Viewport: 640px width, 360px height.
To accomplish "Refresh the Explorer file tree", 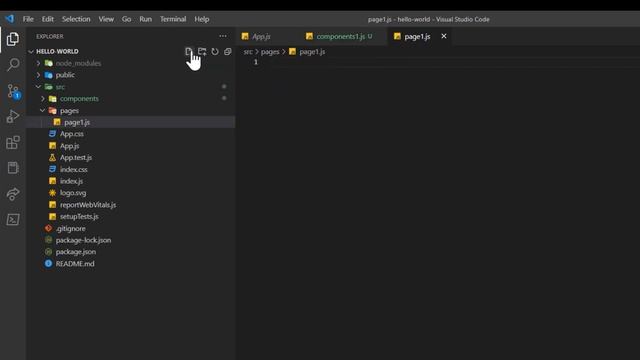I will (x=215, y=51).
